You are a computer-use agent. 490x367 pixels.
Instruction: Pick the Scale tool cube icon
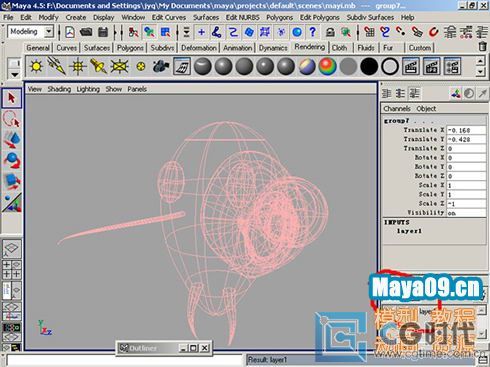(x=12, y=181)
